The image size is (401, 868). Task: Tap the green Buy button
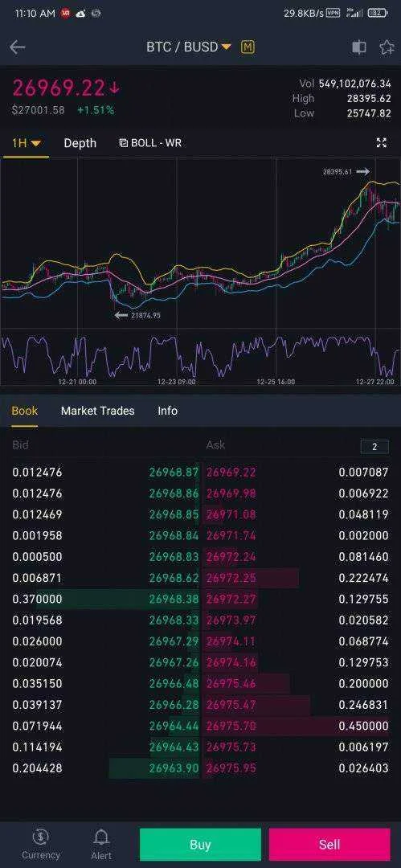point(200,844)
